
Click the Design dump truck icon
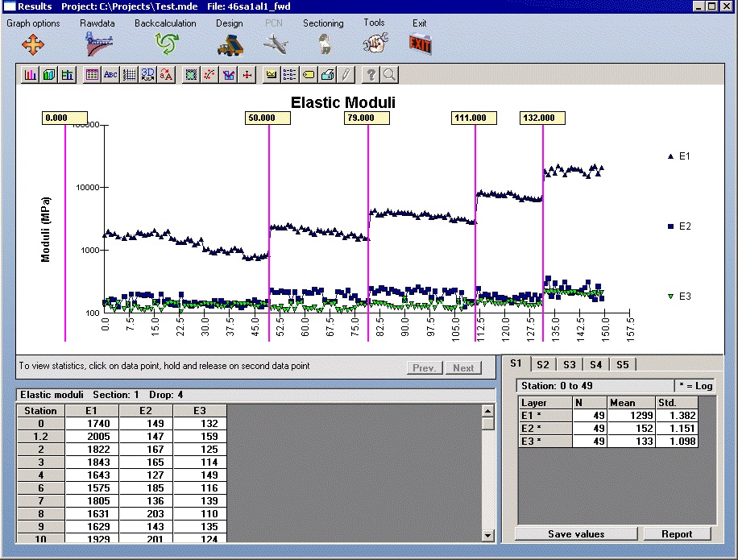230,44
